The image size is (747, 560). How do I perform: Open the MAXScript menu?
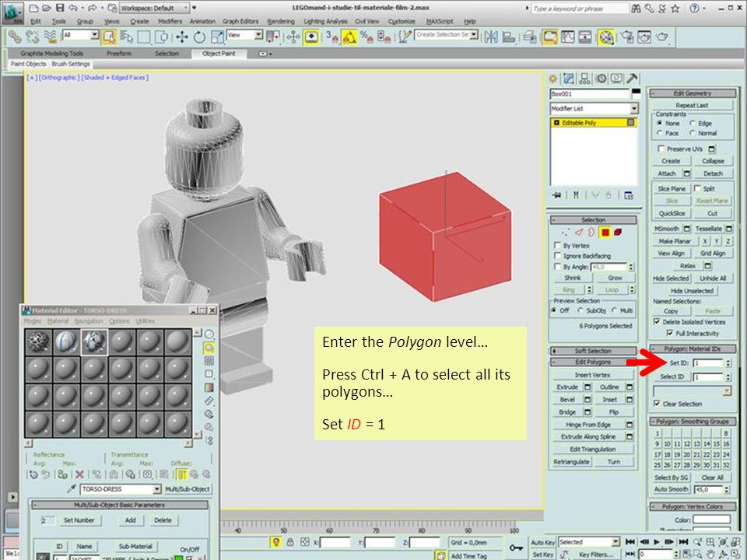pos(439,22)
